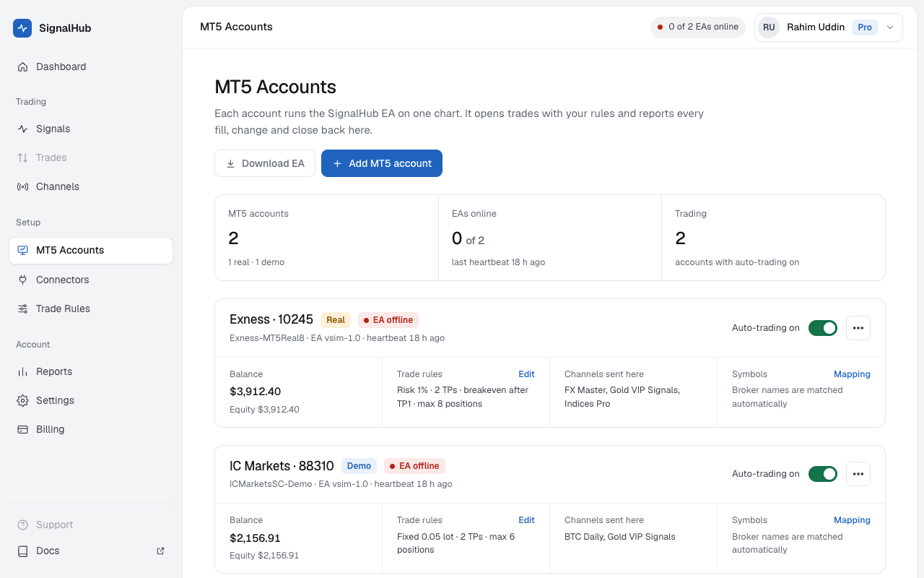Navigate to Connectors page

click(x=91, y=280)
